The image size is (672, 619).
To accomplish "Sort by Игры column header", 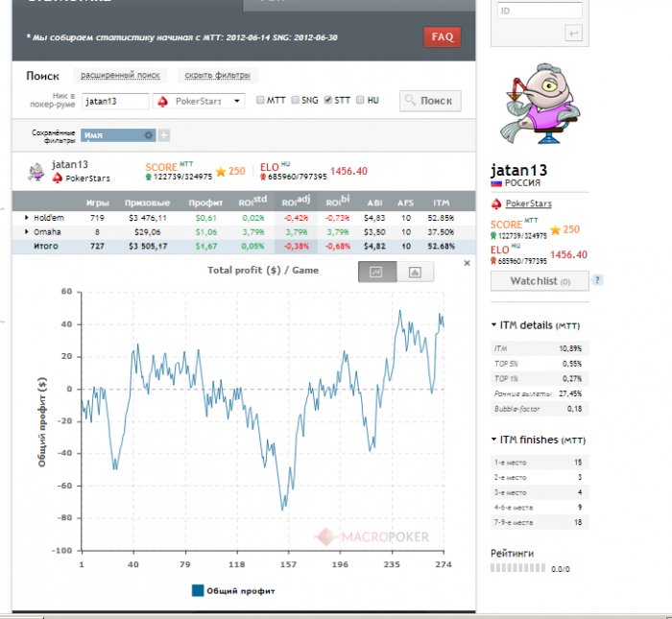I will tap(97, 203).
